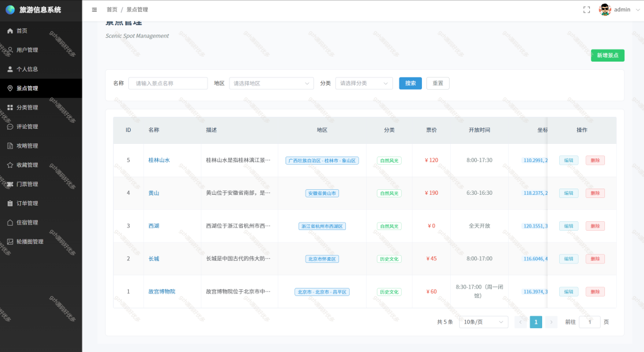The height and width of the screenshot is (352, 644).
Task: Click the 北京市怀柔区 region tag
Action: (322, 259)
